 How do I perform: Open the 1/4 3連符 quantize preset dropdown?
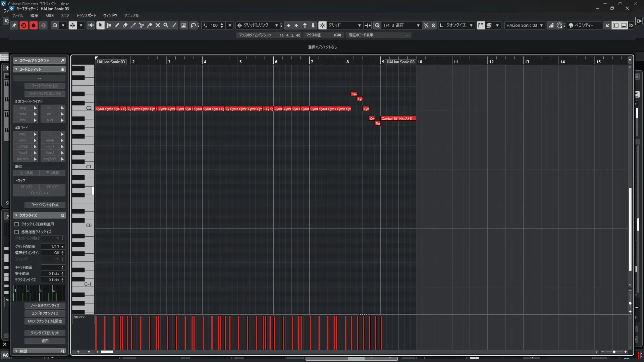click(418, 25)
